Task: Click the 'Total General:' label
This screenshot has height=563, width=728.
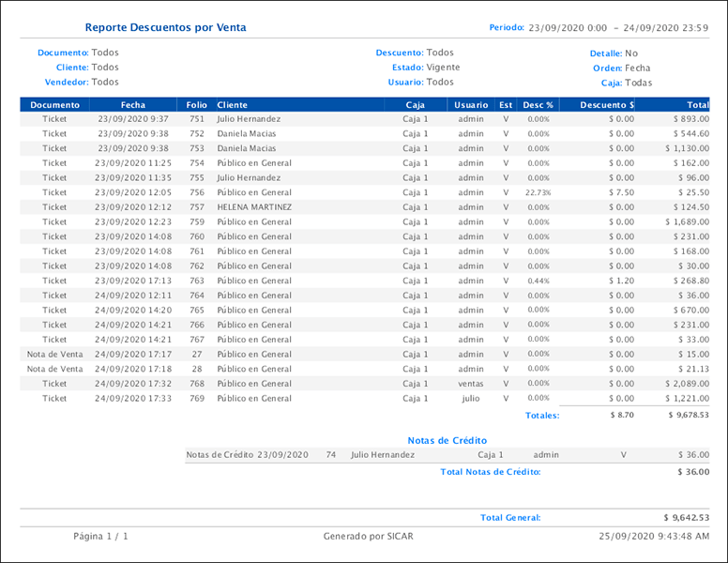Action: click(510, 517)
